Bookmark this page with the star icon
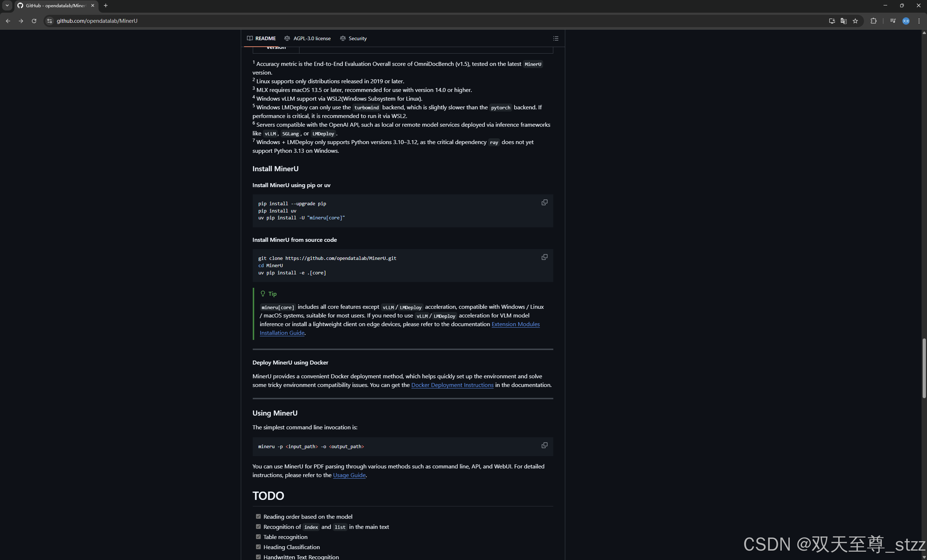Viewport: 927px width, 560px height. tap(855, 21)
